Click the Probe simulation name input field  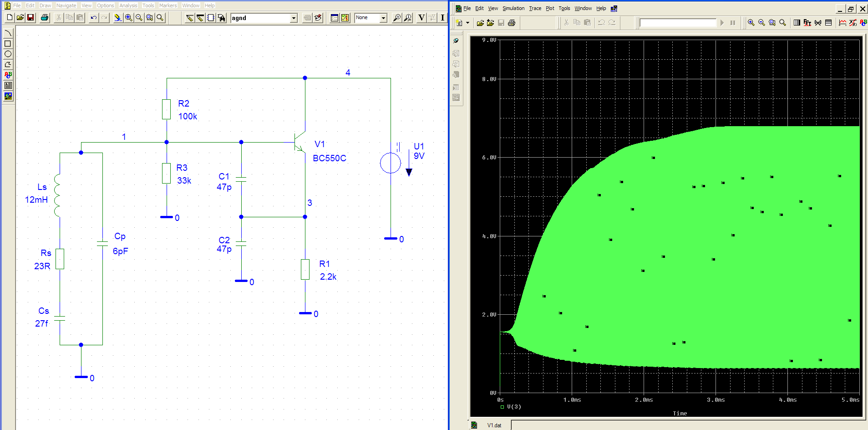[678, 23]
